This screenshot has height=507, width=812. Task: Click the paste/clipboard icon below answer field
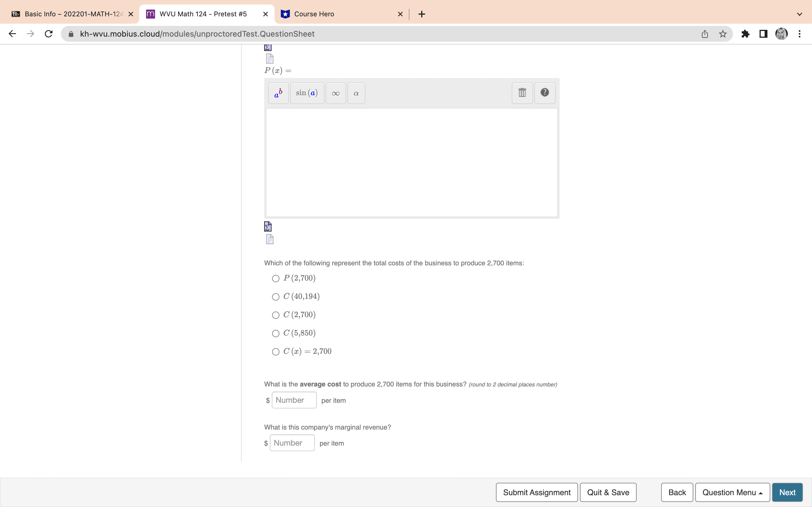click(x=270, y=239)
